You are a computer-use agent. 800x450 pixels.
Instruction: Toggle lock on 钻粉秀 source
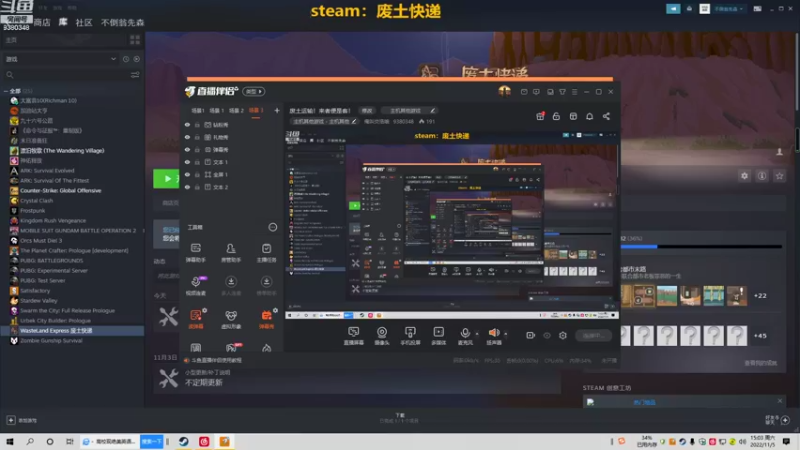[197, 125]
